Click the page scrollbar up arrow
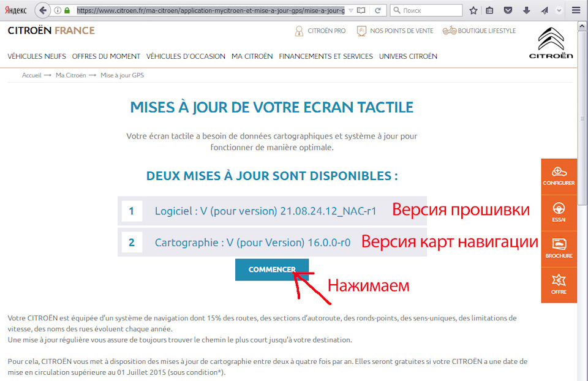Image resolution: width=588 pixels, height=381 pixels. tap(582, 26)
